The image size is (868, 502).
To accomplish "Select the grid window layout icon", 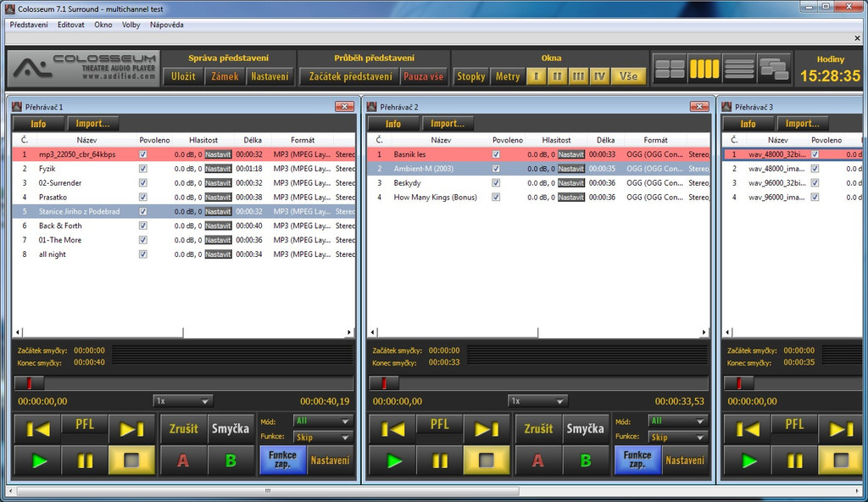I will (x=670, y=69).
